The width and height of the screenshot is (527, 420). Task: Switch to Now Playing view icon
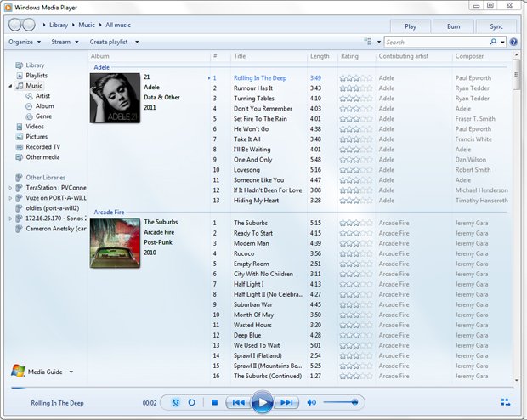pos(506,402)
